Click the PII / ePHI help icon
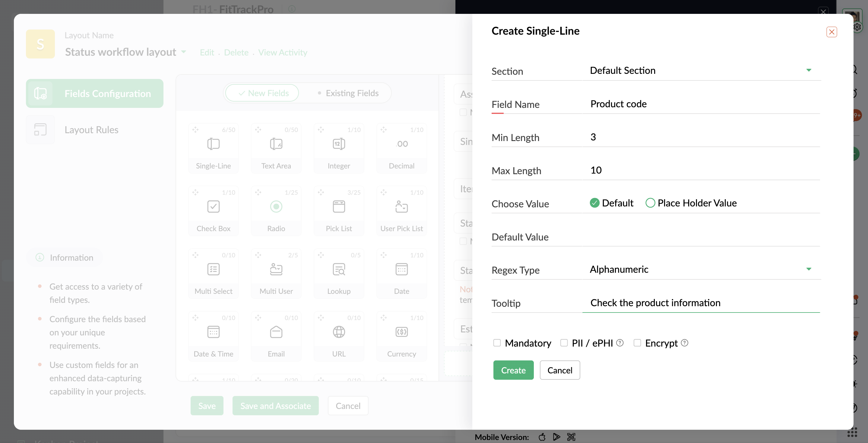The width and height of the screenshot is (868, 443). pos(620,343)
